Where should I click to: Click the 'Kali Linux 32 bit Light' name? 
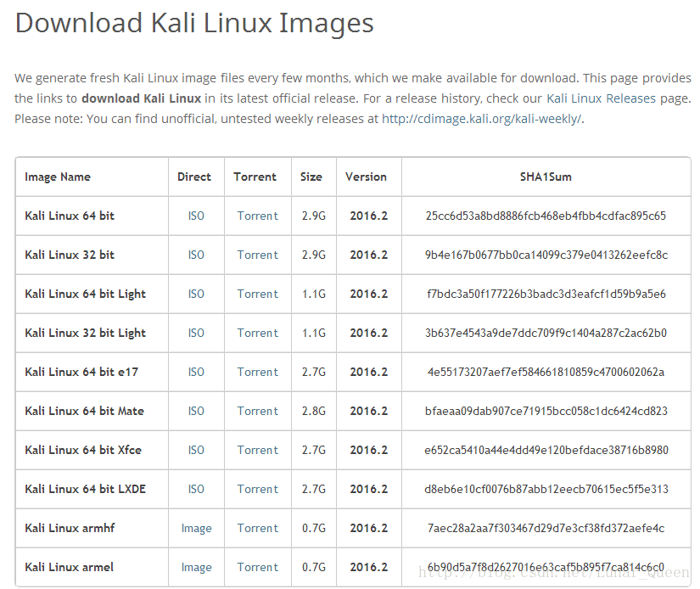(85, 334)
